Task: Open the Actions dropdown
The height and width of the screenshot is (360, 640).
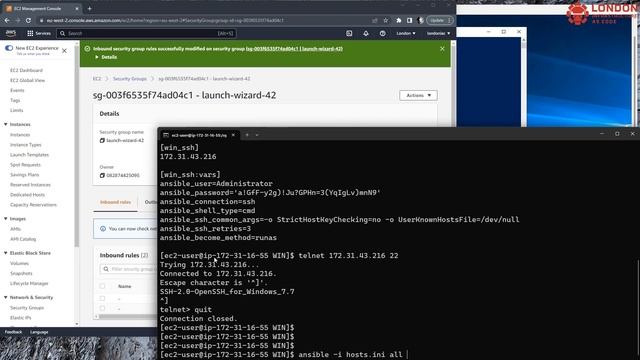Action: pyautogui.click(x=418, y=96)
